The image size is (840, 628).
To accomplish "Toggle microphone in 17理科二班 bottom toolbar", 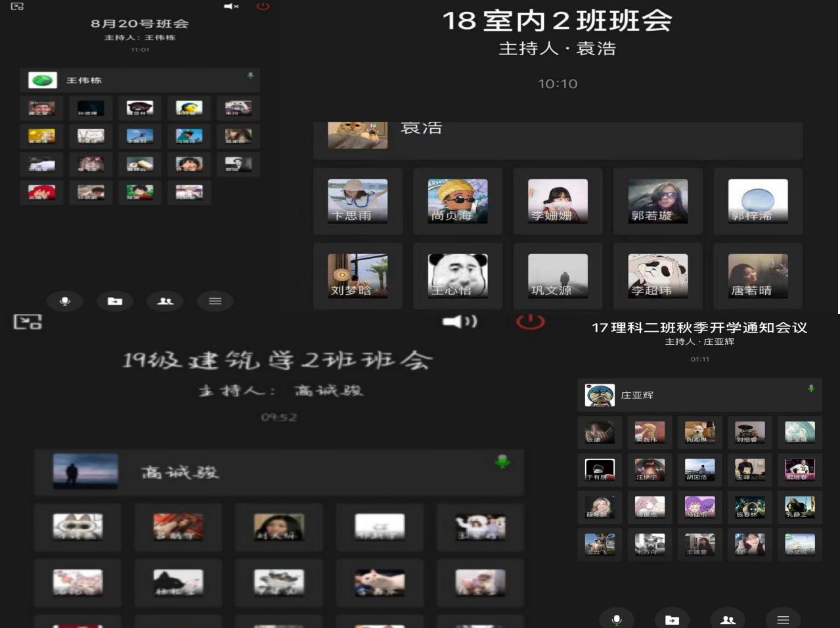I will (616, 619).
